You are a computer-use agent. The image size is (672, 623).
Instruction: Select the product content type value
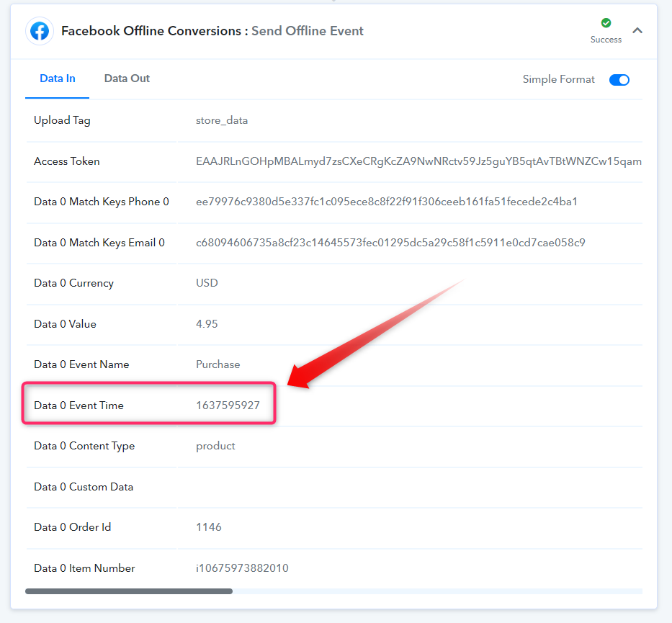click(215, 447)
